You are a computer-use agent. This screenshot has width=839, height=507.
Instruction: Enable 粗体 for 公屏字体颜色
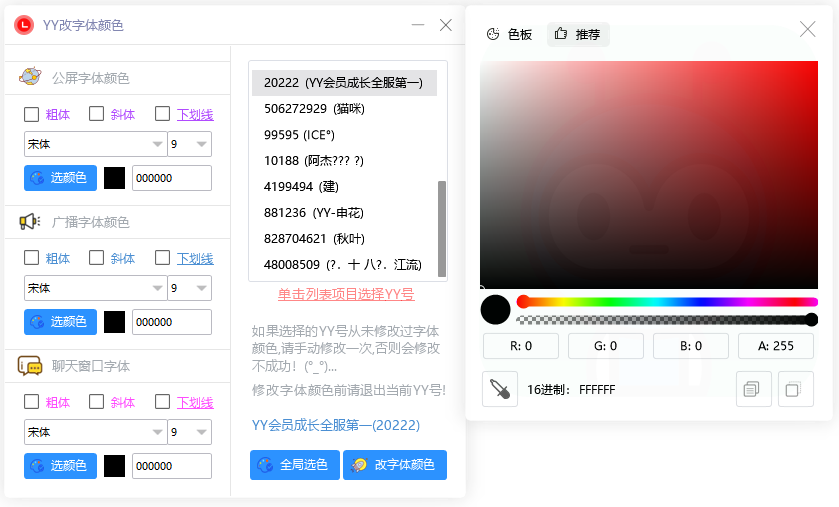pyautogui.click(x=32, y=114)
